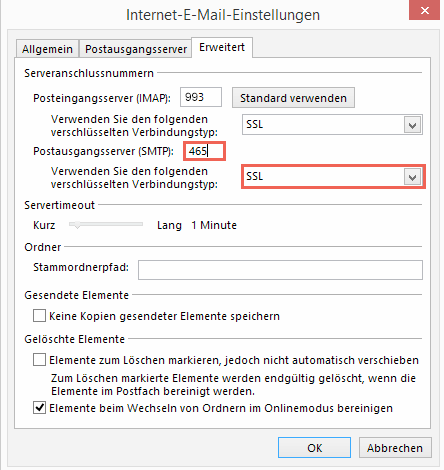Viewport: 444px width, 470px height.
Task: Switch to the Allgemein tab
Action: point(47,49)
